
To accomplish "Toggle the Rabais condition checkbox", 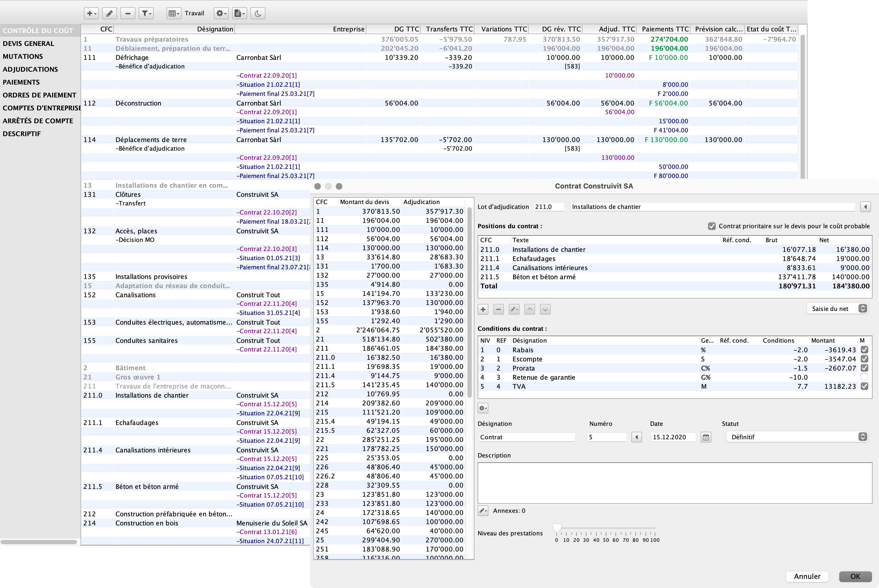I will pyautogui.click(x=864, y=350).
